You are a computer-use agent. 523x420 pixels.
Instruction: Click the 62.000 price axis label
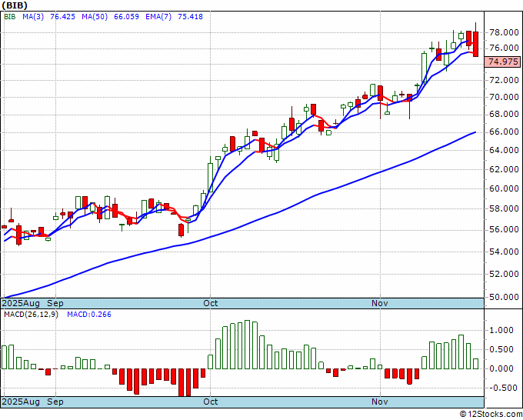coord(504,169)
